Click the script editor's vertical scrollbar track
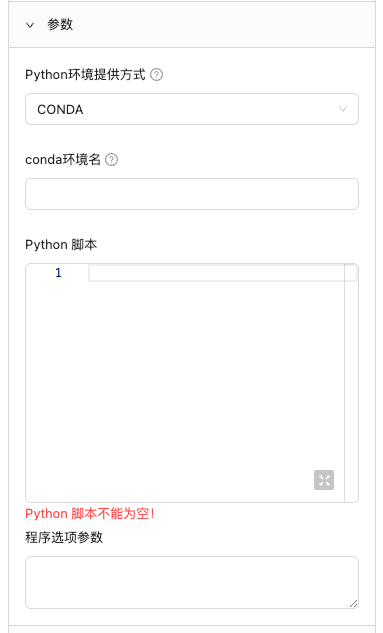The width and height of the screenshot is (383, 633). [351, 383]
